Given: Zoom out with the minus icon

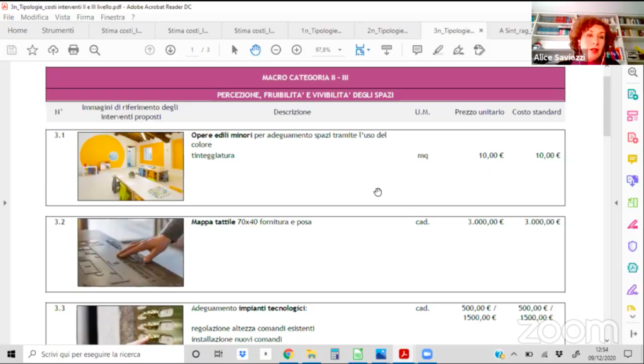Looking at the screenshot, I should [x=275, y=50].
